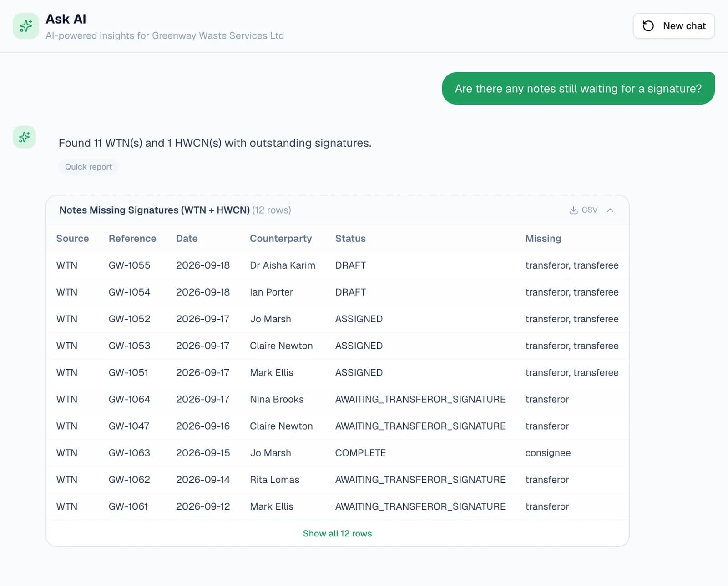Viewport: 728px width, 586px height.
Task: Click the COMPLETE status cell
Action: [x=360, y=453]
